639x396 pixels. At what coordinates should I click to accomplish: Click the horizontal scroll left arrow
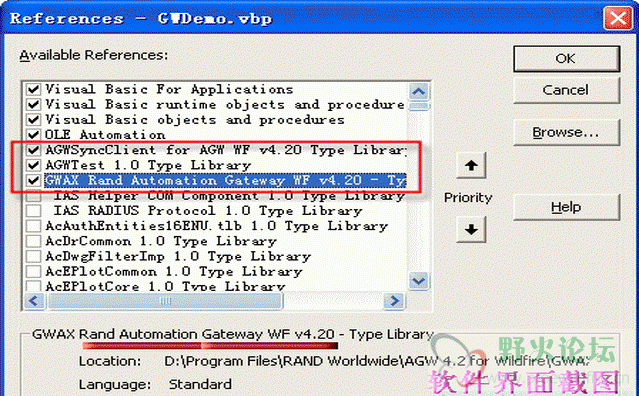click(x=34, y=301)
